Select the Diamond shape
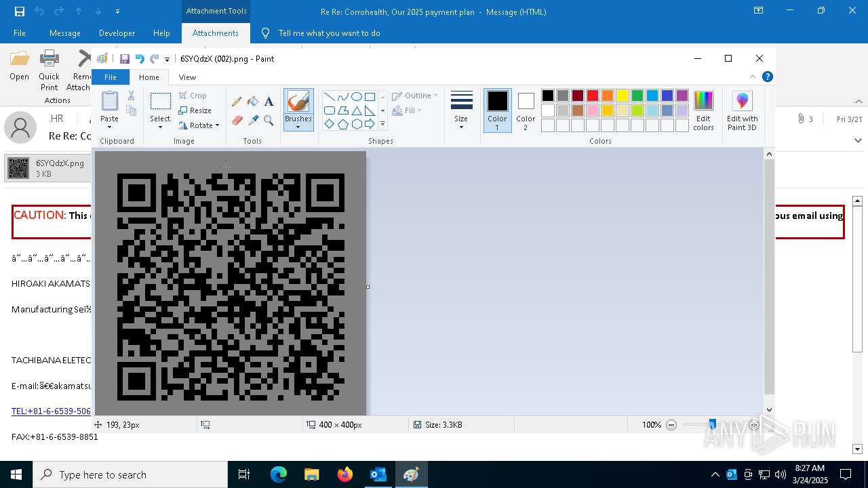This screenshot has height=488, width=868. (x=329, y=124)
